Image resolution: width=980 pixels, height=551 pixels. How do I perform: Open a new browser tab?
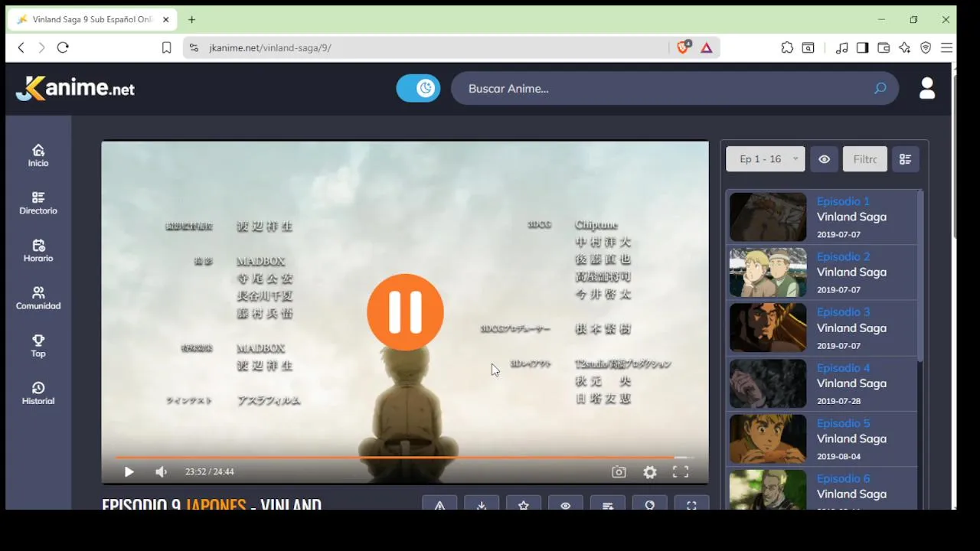[x=191, y=19]
